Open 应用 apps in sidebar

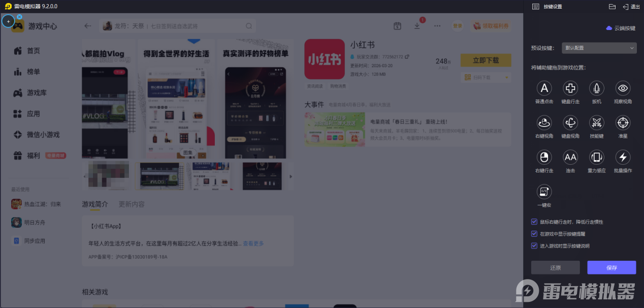point(27,113)
